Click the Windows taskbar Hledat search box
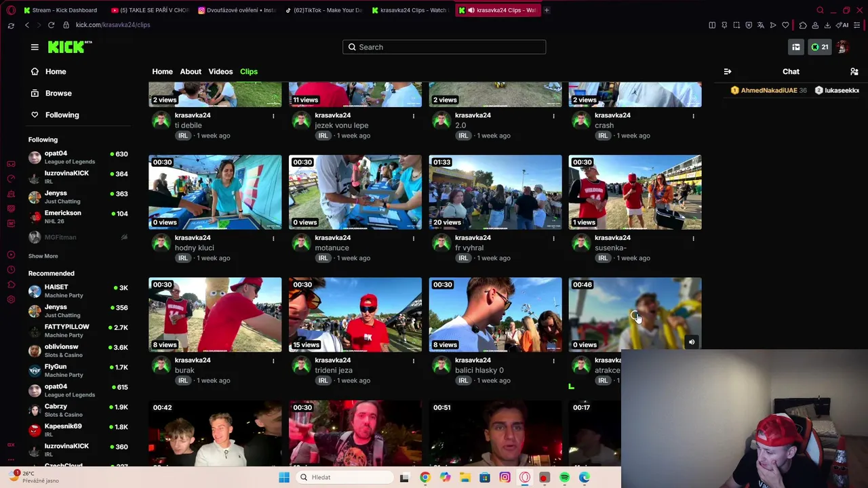868x488 pixels. (x=343, y=477)
